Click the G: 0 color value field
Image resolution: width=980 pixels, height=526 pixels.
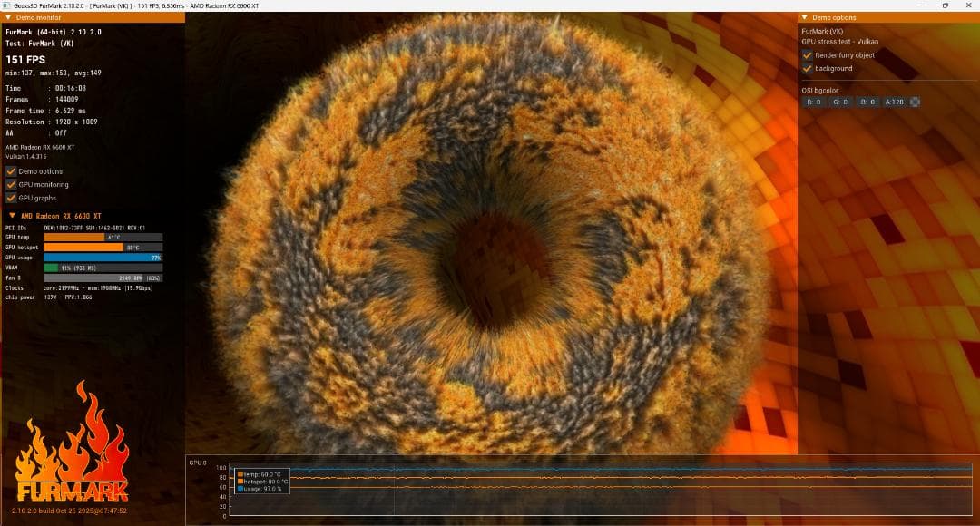840,102
